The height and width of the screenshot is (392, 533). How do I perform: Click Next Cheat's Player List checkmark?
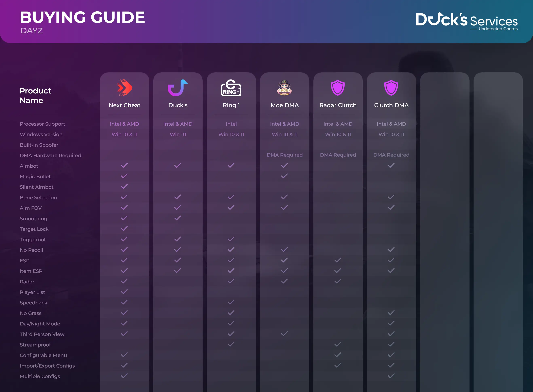pos(124,292)
